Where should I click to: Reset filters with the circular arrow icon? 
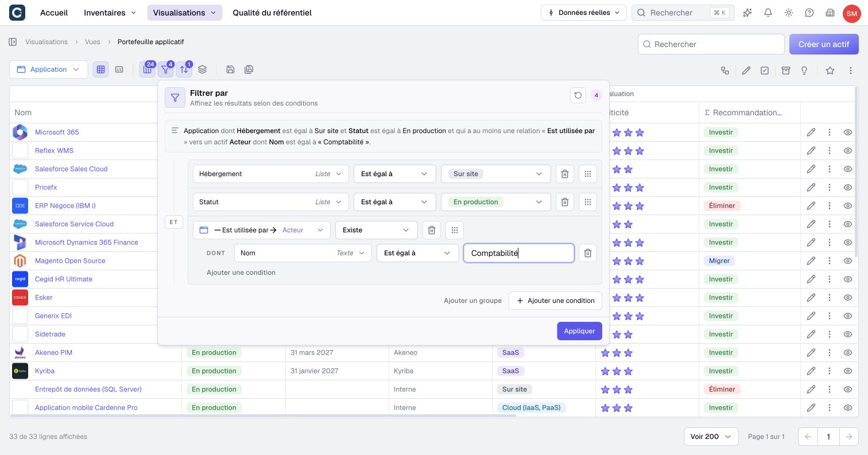pos(578,95)
